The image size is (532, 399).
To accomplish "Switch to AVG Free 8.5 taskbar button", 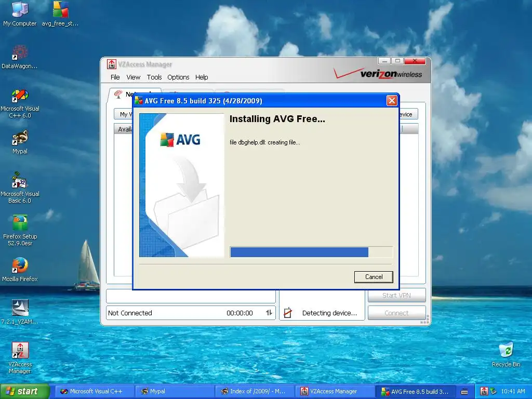I will click(416, 391).
